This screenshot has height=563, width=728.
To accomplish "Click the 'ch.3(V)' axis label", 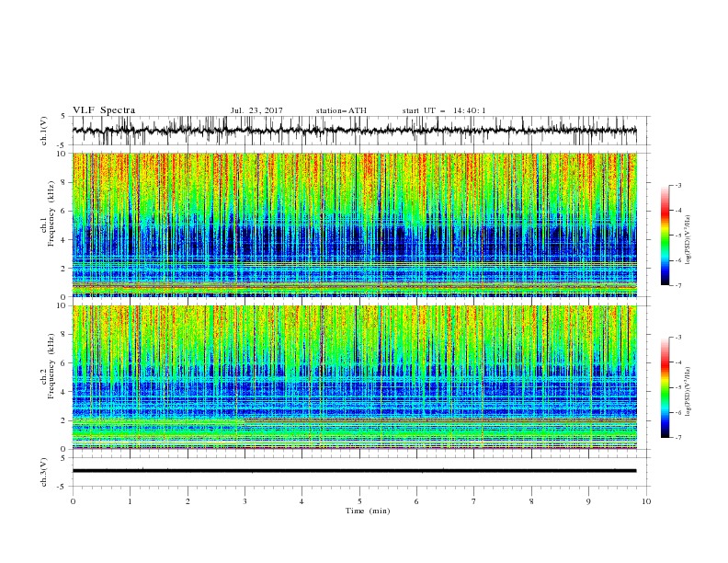I will coord(44,472).
